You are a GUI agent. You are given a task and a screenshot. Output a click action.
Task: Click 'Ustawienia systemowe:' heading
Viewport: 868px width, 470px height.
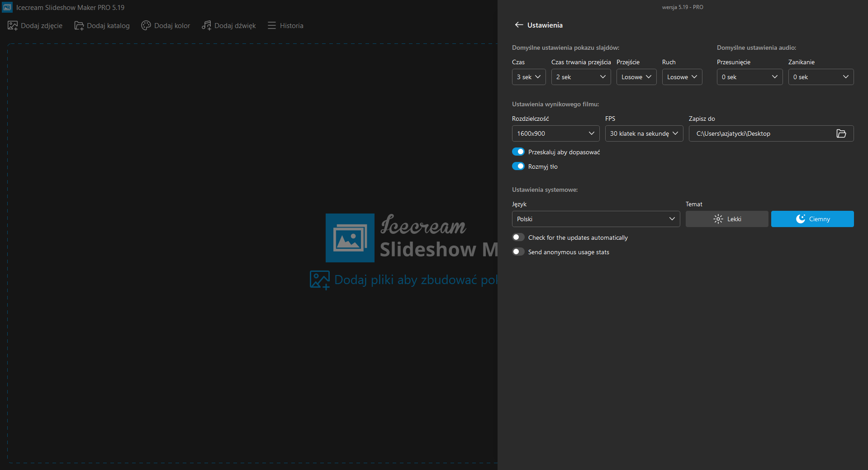[545, 190]
